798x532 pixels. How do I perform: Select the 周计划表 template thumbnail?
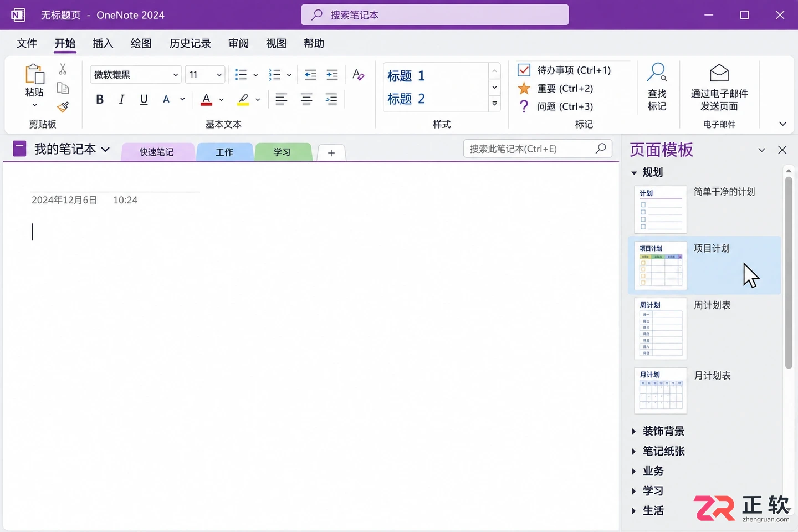661,329
